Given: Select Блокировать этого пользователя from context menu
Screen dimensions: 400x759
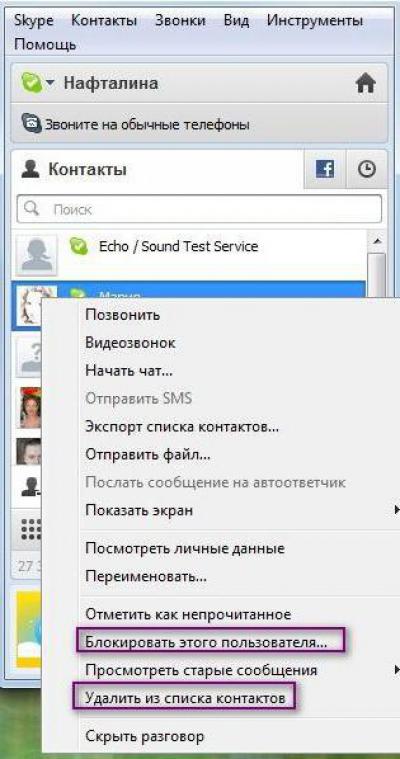Looking at the screenshot, I should click(206, 642).
